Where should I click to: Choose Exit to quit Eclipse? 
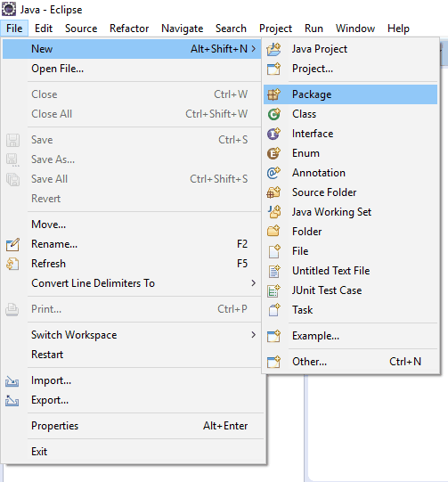[x=132, y=452]
